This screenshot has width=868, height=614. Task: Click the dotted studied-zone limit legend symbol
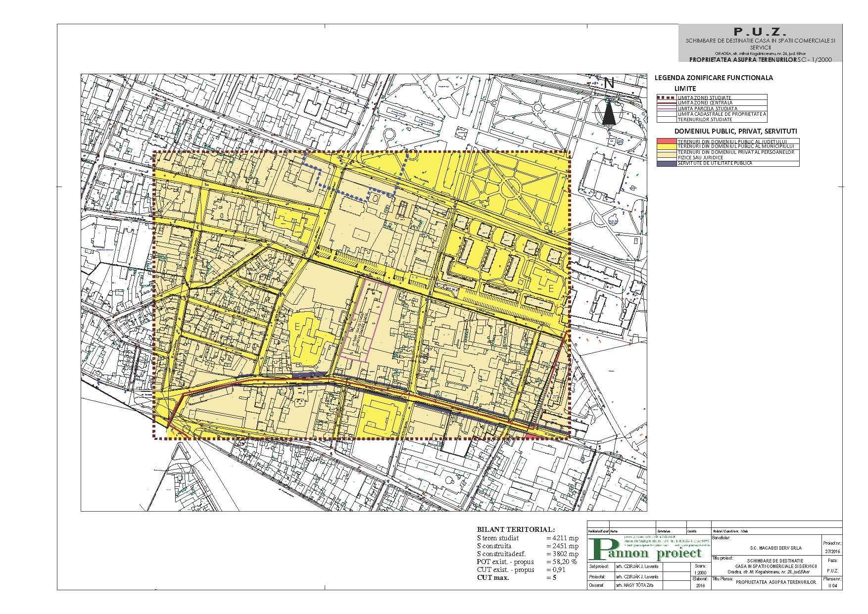[666, 97]
